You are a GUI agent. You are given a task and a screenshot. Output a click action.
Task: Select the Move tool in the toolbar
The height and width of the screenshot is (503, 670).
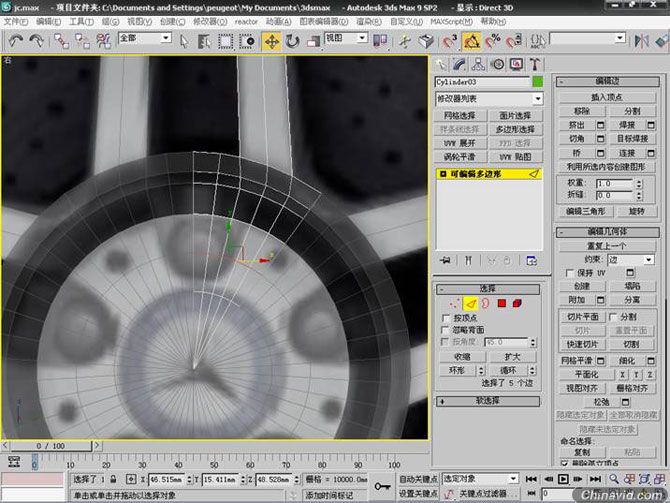pyautogui.click(x=272, y=41)
